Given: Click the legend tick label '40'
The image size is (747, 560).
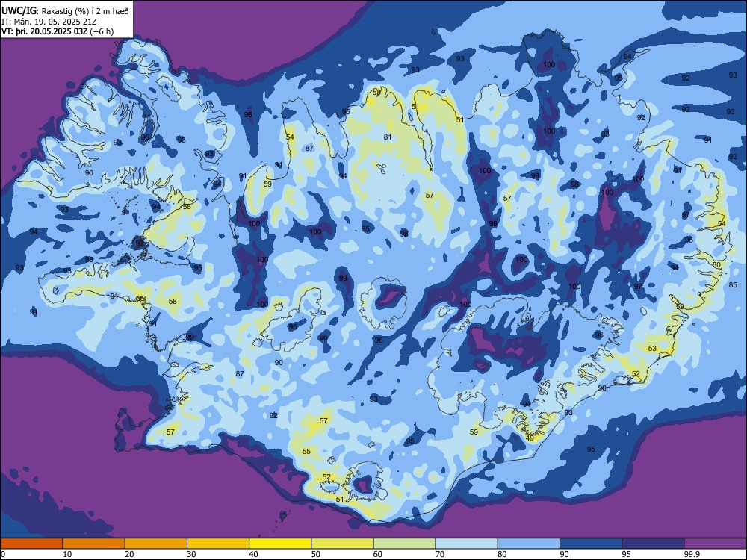Looking at the screenshot, I should click(x=253, y=554).
